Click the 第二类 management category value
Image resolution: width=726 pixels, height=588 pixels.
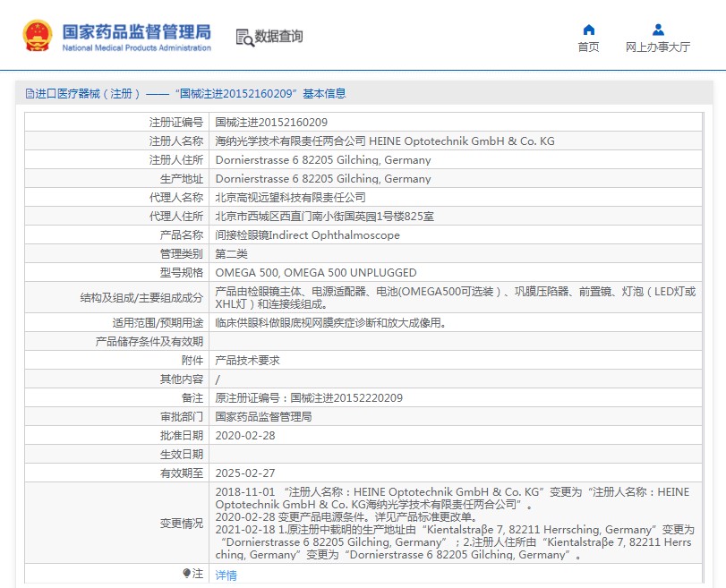pos(232,253)
